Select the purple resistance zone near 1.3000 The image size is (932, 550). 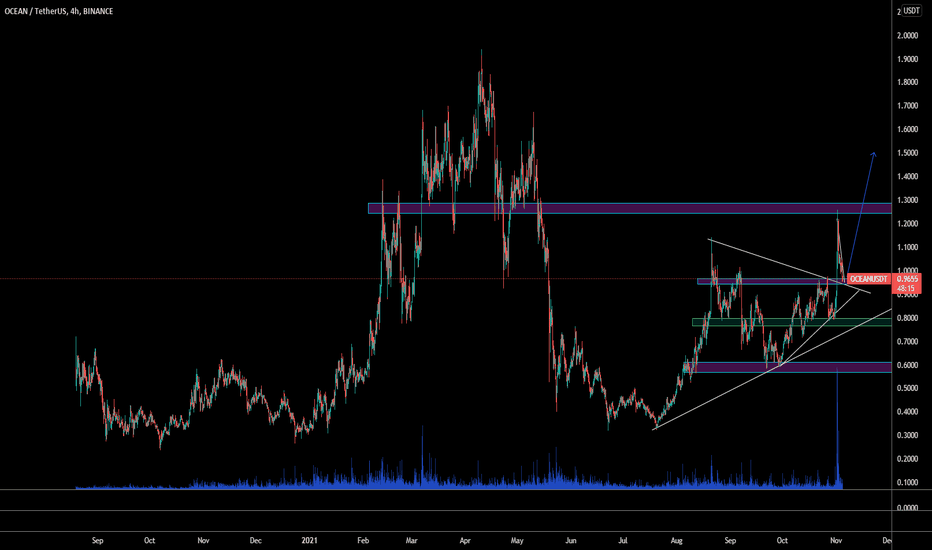(x=630, y=208)
